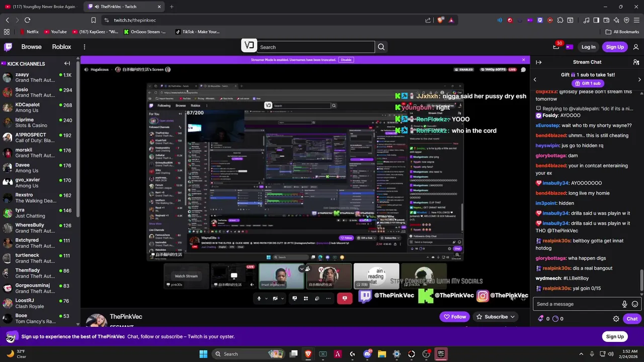Open Roblox in Twitch navigation

point(61,47)
